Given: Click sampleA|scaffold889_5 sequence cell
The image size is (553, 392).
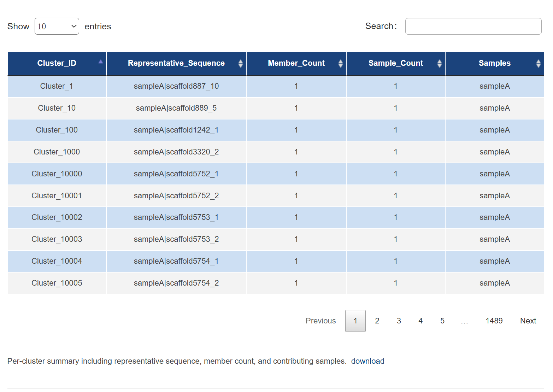Looking at the screenshot, I should (176, 108).
